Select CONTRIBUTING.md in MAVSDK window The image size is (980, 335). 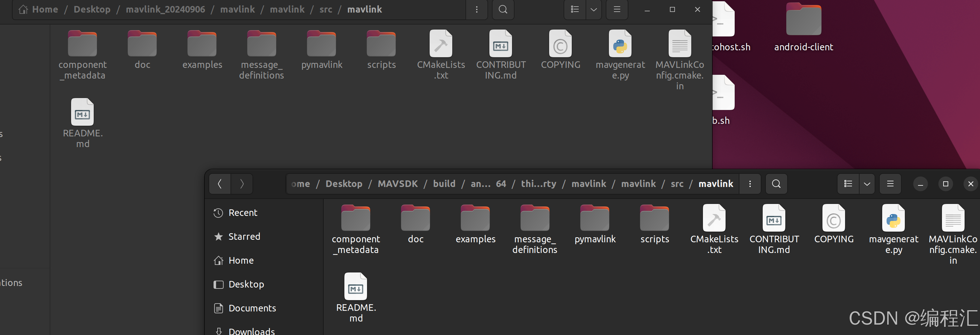coord(774,229)
